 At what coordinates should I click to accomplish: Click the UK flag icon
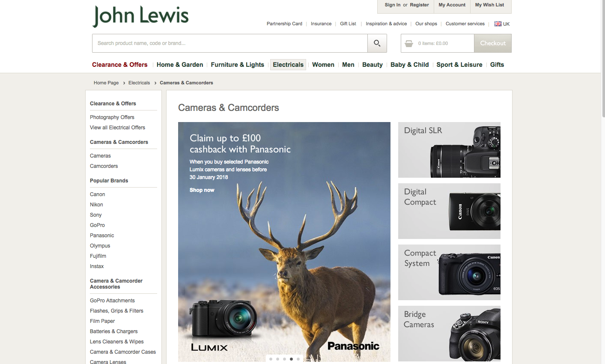coord(498,24)
